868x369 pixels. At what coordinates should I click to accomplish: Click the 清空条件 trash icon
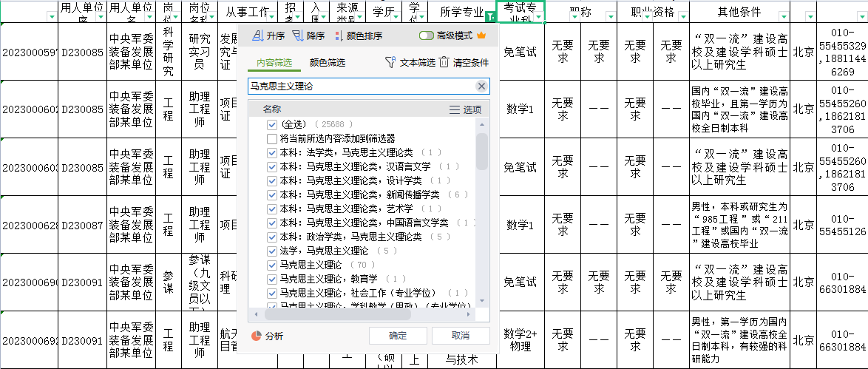(444, 63)
